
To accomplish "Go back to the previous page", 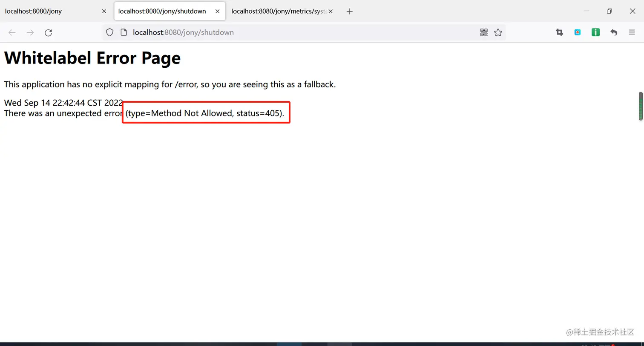I will (12, 32).
